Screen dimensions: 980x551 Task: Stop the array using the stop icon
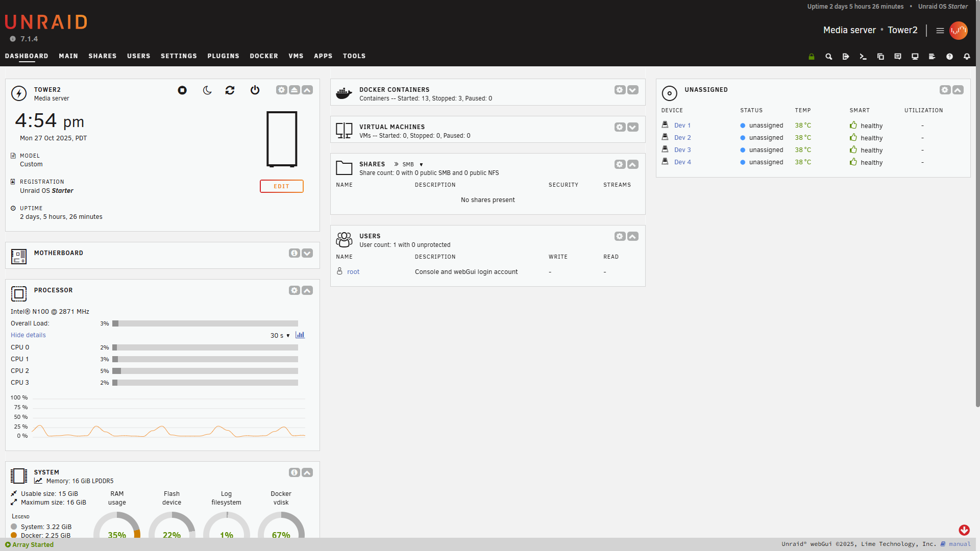(182, 90)
